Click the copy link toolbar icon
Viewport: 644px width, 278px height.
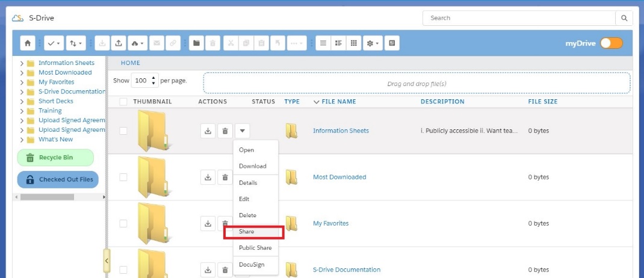pyautogui.click(x=173, y=43)
